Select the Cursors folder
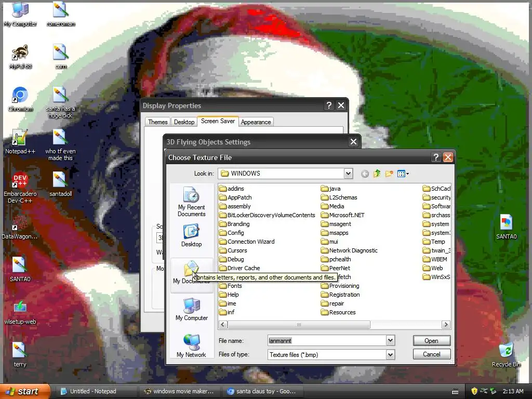This screenshot has width=532, height=399. pyautogui.click(x=233, y=250)
